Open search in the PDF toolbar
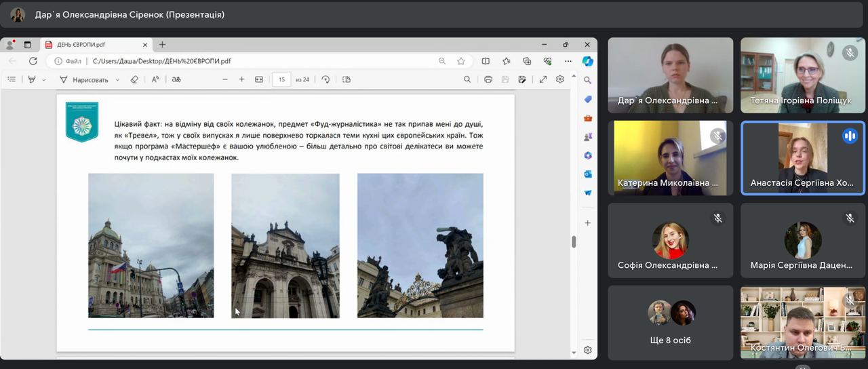The height and width of the screenshot is (369, 868). point(467,79)
